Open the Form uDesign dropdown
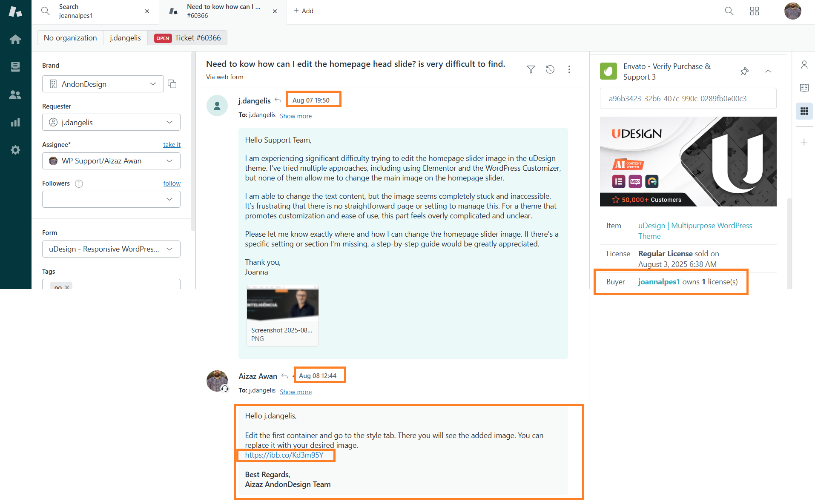 (111, 249)
